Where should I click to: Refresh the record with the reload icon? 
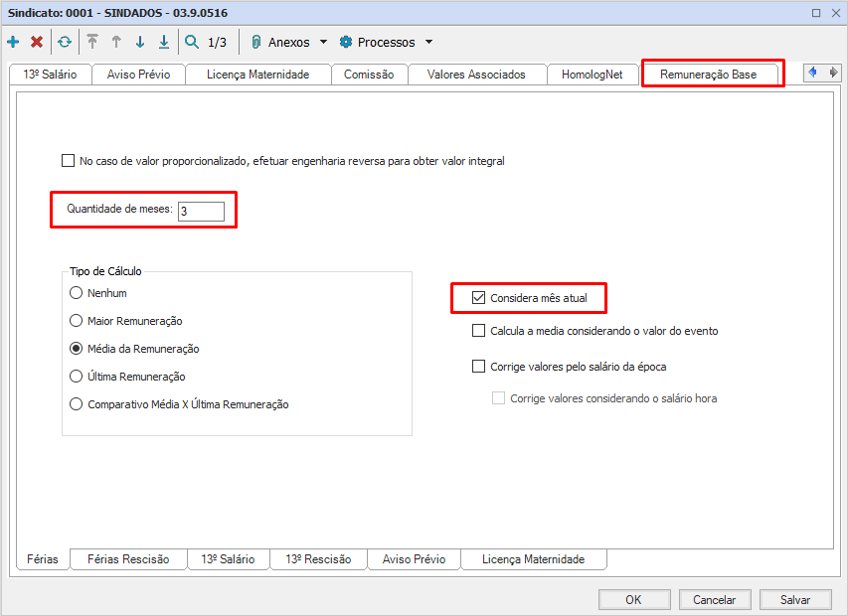point(65,42)
